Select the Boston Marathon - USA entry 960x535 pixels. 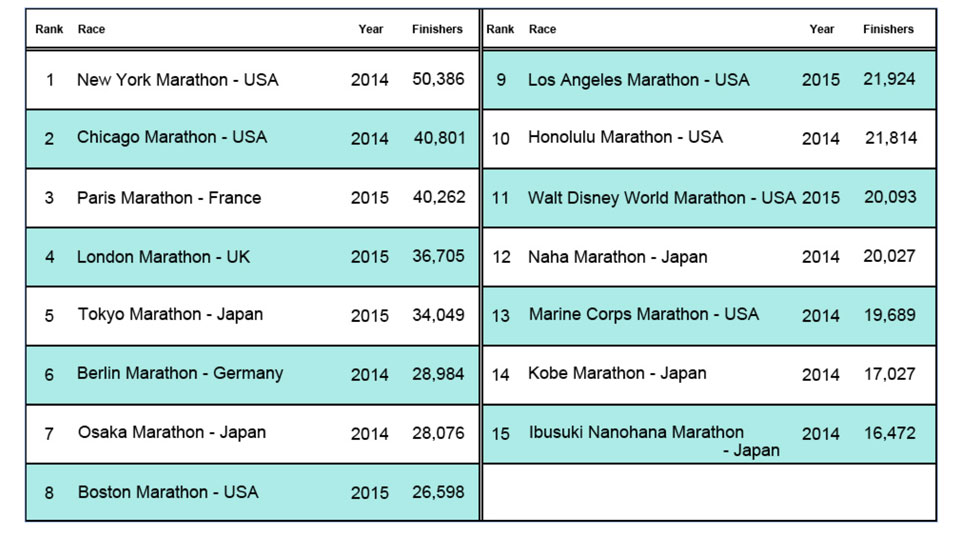coord(168,492)
